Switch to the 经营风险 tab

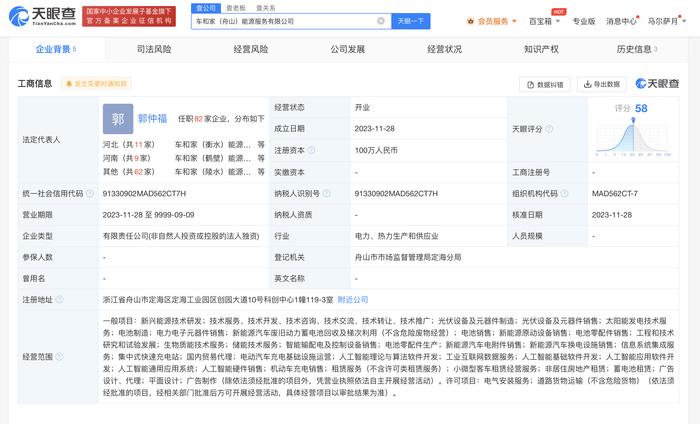251,49
